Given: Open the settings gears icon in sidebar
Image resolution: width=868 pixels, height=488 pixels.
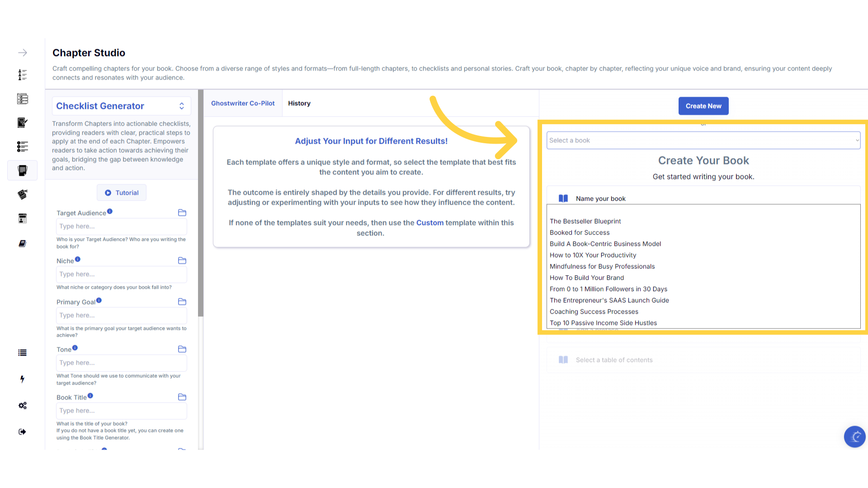Looking at the screenshot, I should pyautogui.click(x=22, y=406).
